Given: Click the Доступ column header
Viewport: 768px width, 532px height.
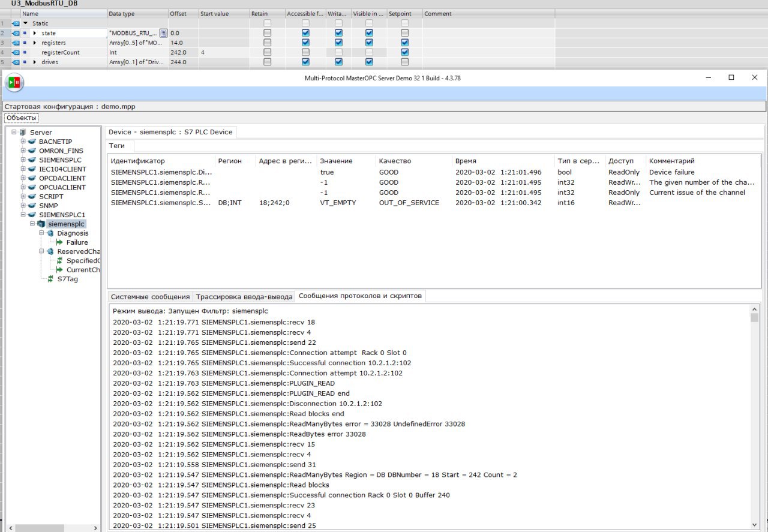Looking at the screenshot, I should pos(625,161).
